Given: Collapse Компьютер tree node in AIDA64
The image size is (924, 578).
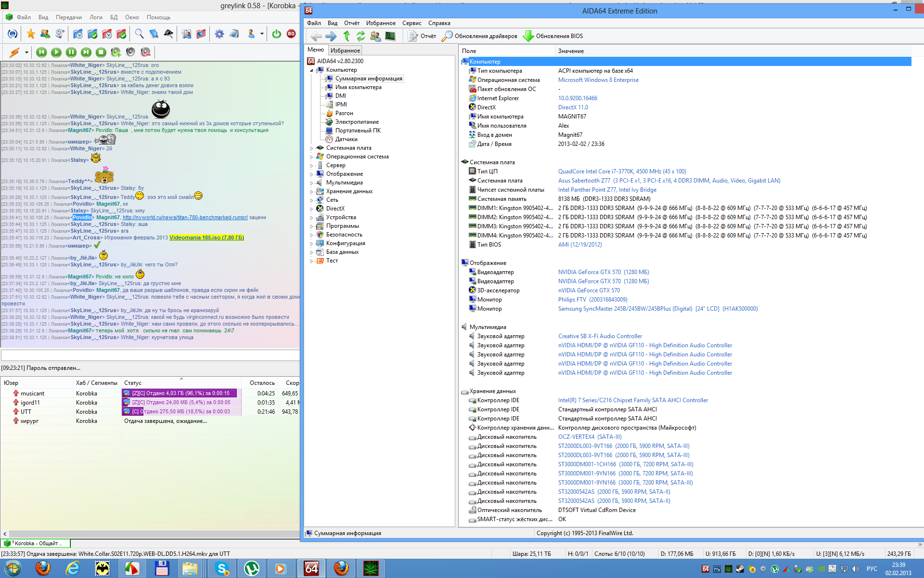Looking at the screenshot, I should click(x=311, y=70).
